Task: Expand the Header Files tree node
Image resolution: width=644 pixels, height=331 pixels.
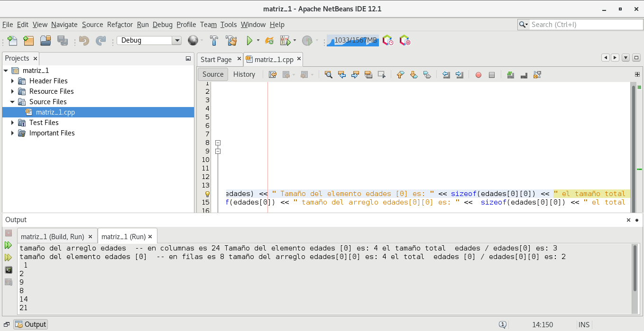Action: coord(13,81)
